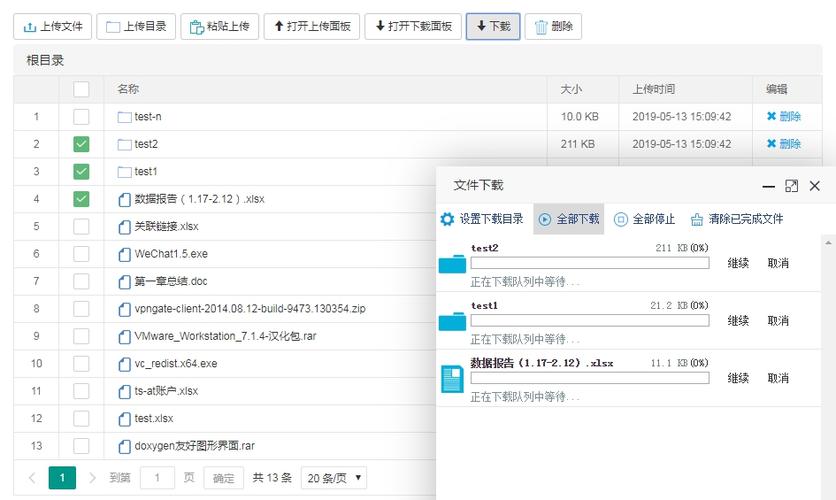836x500 pixels.
Task: Click the test1 folder icon in list
Action: 124,172
